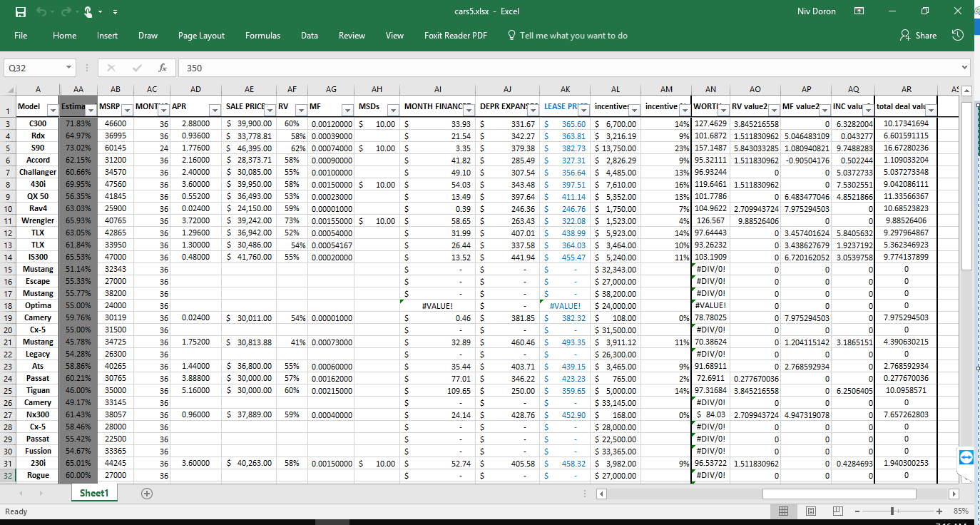This screenshot has width=980, height=525.
Task: Open the Activity history clock icon
Action: [958, 36]
